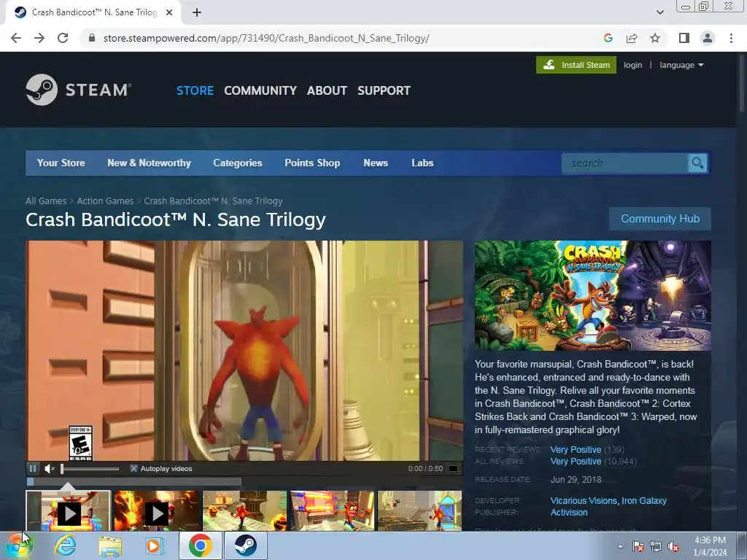Go to the ABOUT section
Screen dimensions: 747x560
(x=327, y=90)
